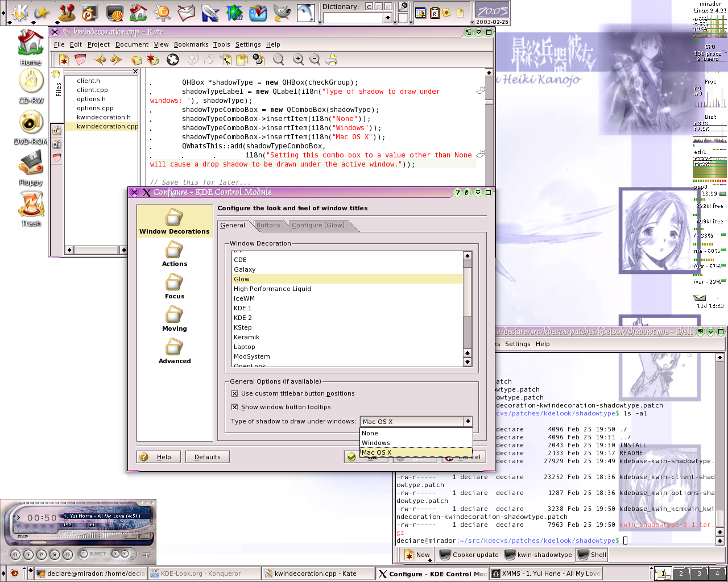Click the Find magnifier icon in the Kate toolbar
Viewport: 728px width, 582px height.
pos(278,59)
